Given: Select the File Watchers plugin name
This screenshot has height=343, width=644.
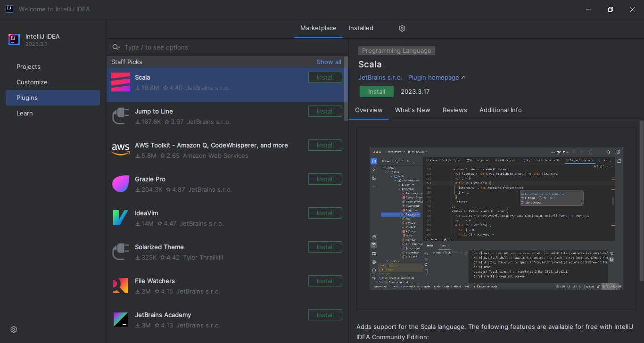Looking at the screenshot, I should pyautogui.click(x=155, y=281).
